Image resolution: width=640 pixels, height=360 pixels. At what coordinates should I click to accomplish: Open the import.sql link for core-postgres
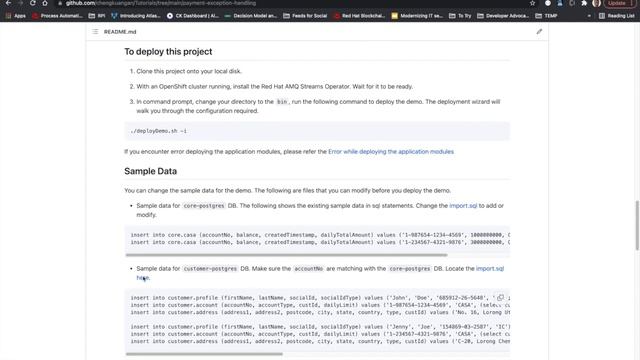click(x=463, y=206)
